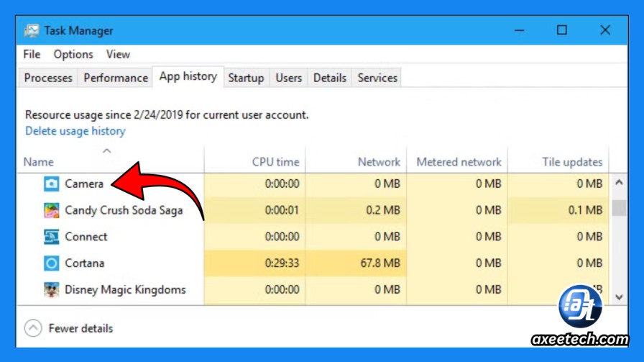Screen dimensions: 644x362
Task: Click the Candy Crush Soda Saga icon
Action: pyautogui.click(x=51, y=210)
